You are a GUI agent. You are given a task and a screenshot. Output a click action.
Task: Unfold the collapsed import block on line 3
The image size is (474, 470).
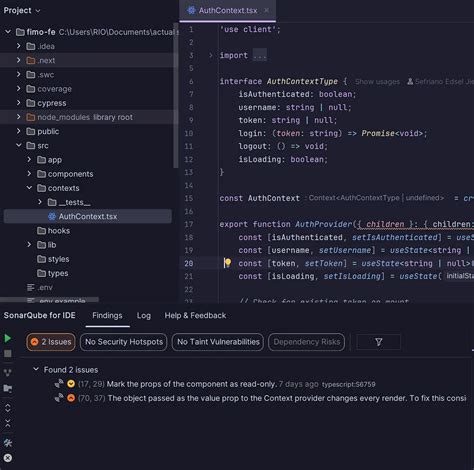pos(210,55)
